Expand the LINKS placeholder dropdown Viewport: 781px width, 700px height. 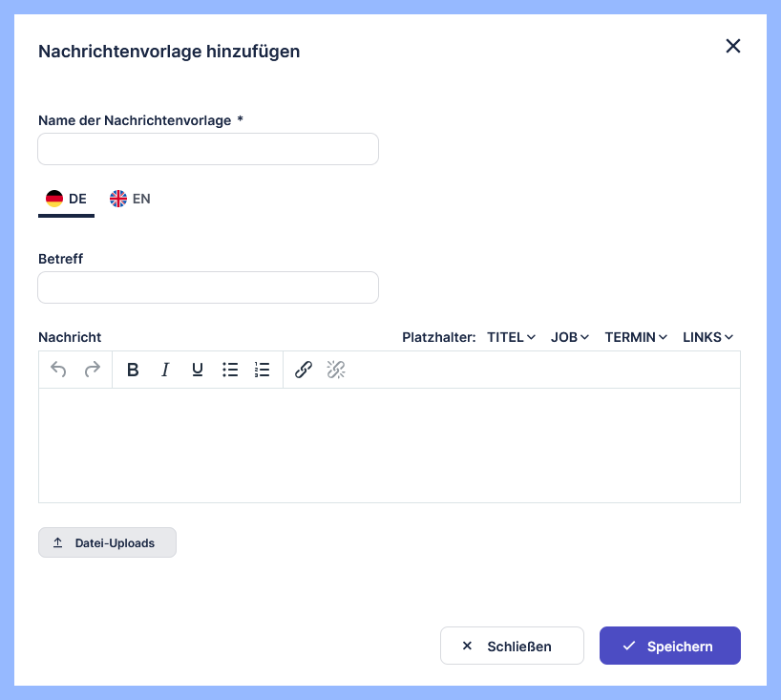click(x=707, y=337)
